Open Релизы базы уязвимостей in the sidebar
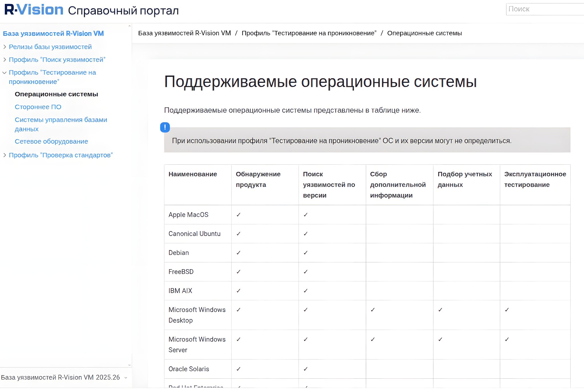The image size is (584, 392). [50, 47]
